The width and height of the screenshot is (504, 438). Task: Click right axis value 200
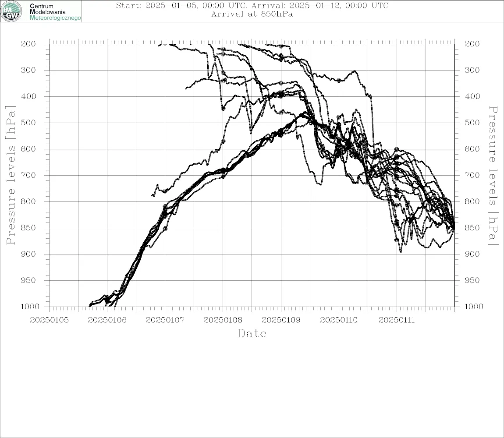coord(472,44)
